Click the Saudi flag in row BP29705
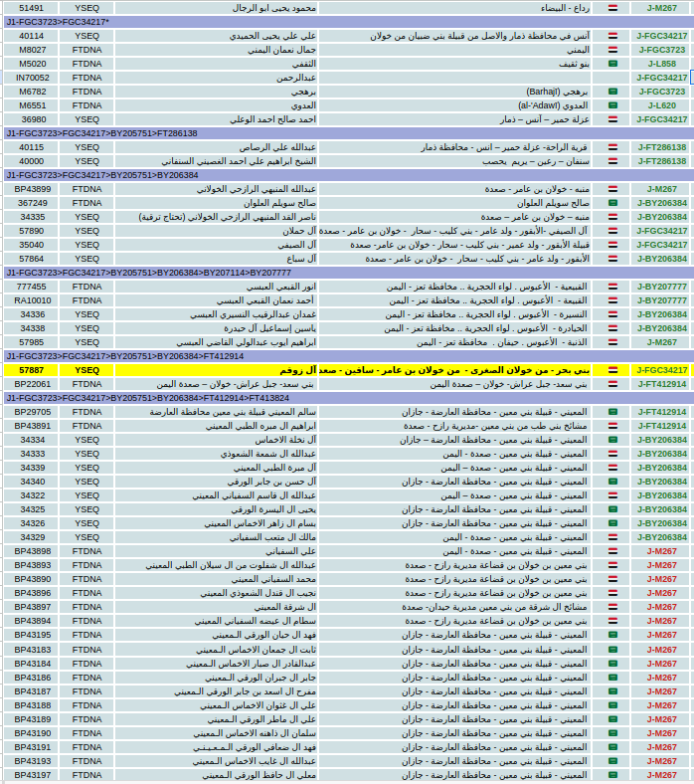 (x=612, y=412)
